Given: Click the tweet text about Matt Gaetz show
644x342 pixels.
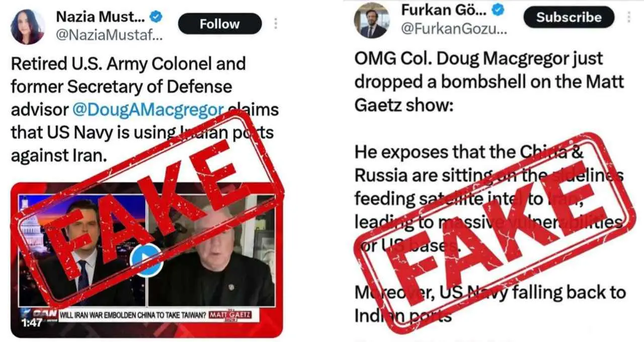Looking at the screenshot, I should tap(489, 82).
